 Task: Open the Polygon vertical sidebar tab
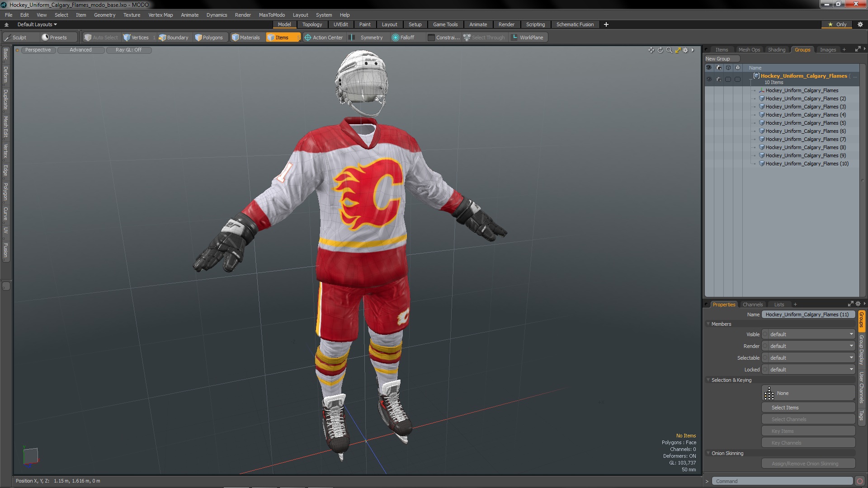point(5,192)
